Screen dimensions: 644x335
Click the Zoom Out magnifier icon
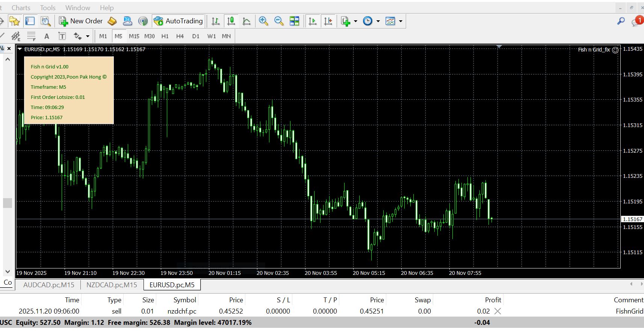[x=279, y=21]
